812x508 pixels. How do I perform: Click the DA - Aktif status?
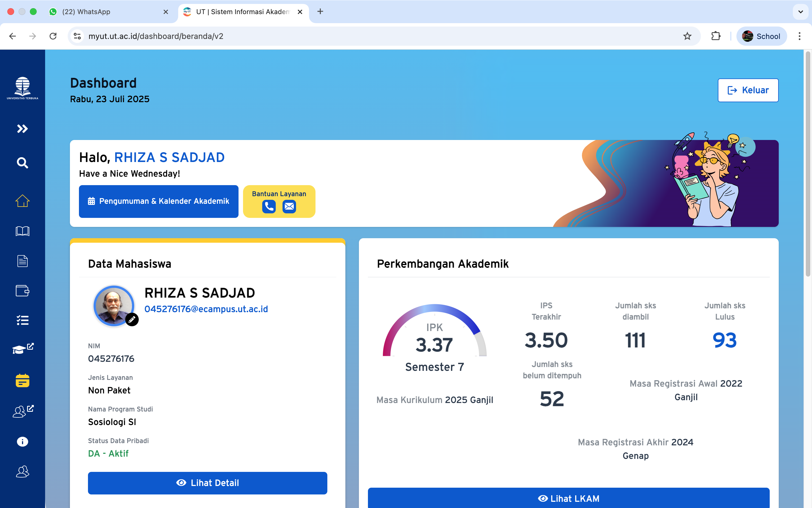tap(108, 454)
